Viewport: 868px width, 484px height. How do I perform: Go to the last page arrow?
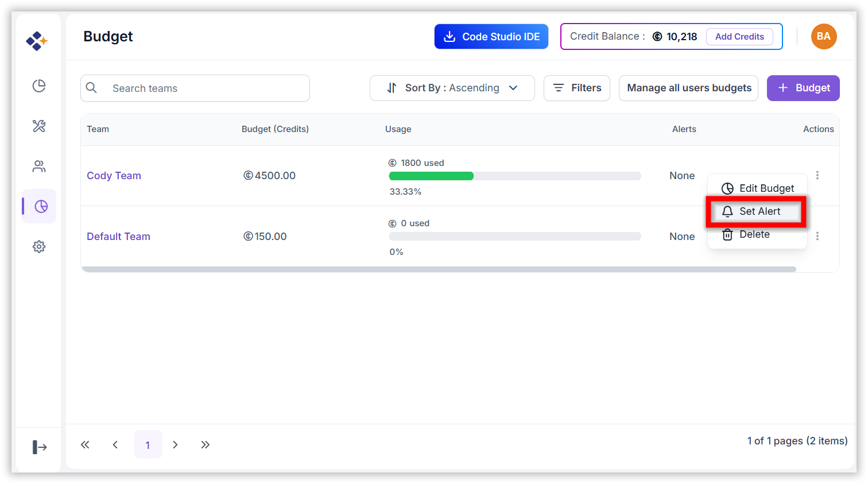[x=206, y=444]
